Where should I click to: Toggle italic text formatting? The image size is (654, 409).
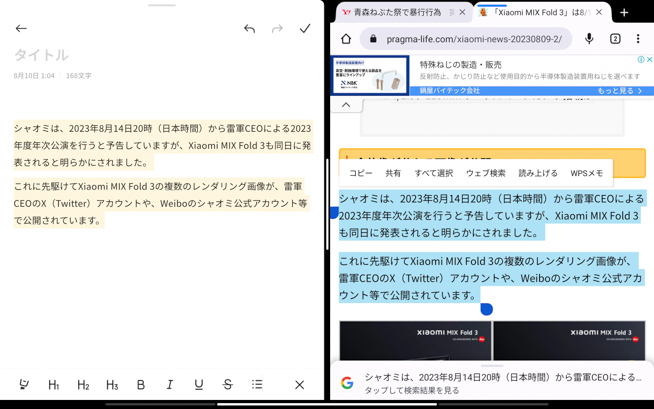click(170, 384)
